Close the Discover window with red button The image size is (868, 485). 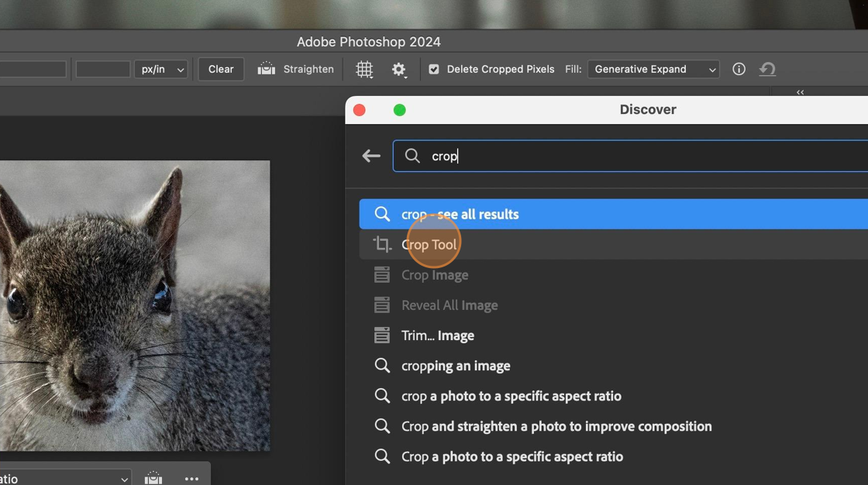[x=360, y=110]
